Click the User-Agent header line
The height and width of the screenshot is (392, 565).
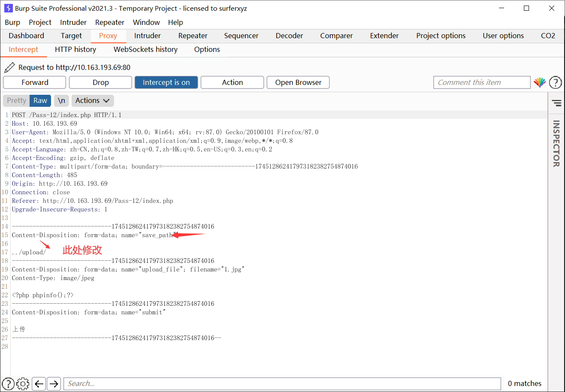click(165, 132)
